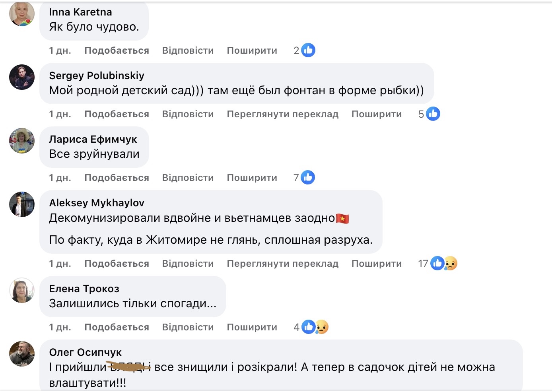This screenshot has width=552, height=392.
Task: Click the 1 дн. timestamp on Inna Karetna's comment
Action: pyautogui.click(x=60, y=50)
